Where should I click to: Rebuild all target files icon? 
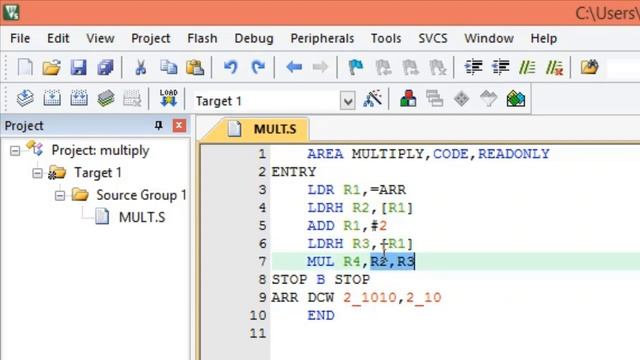79,99
